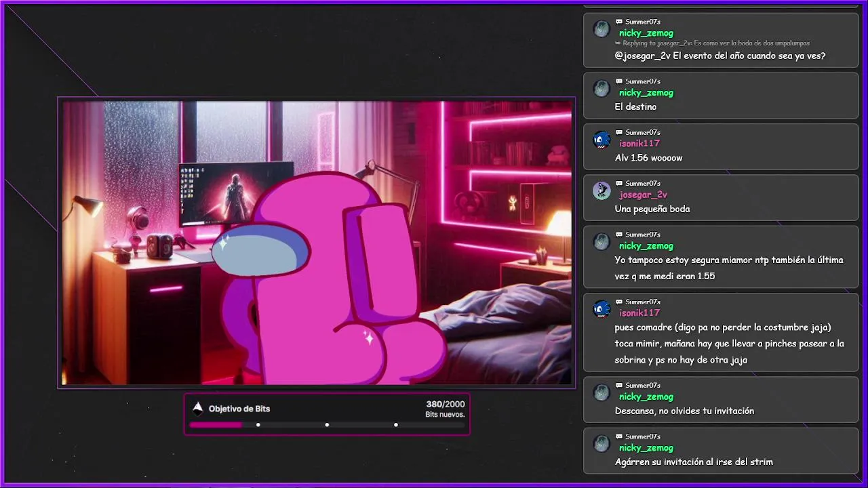
Task: Click nicky_zemog's avatar beside "Agárren su invitación" message
Action: 601,444
